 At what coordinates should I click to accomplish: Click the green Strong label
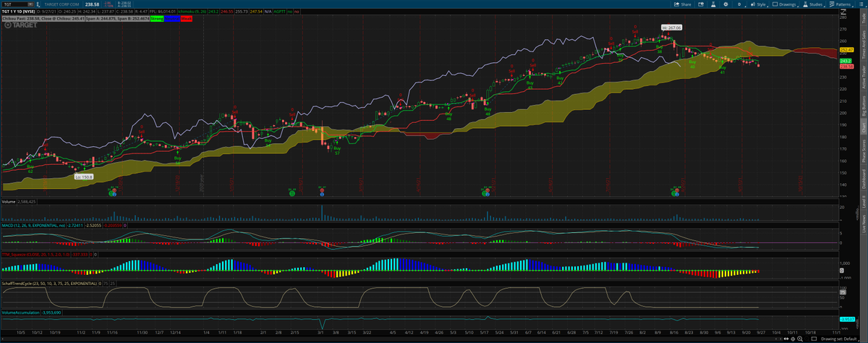click(x=157, y=18)
